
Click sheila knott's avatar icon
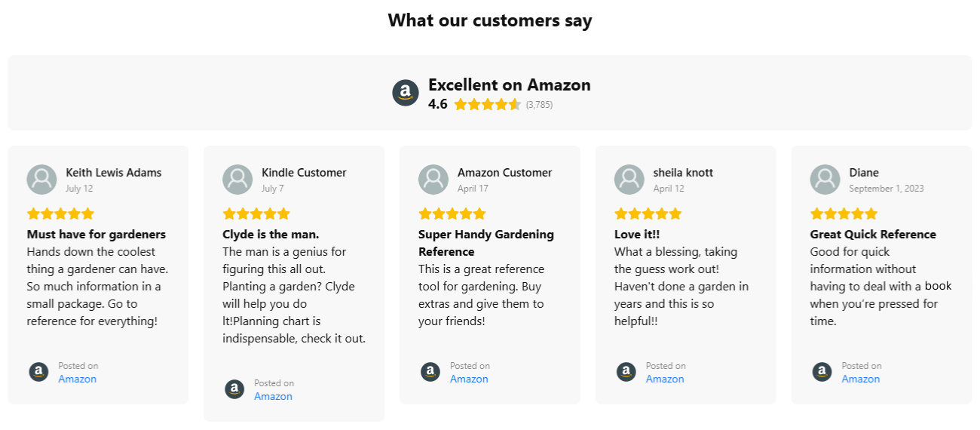coord(629,180)
